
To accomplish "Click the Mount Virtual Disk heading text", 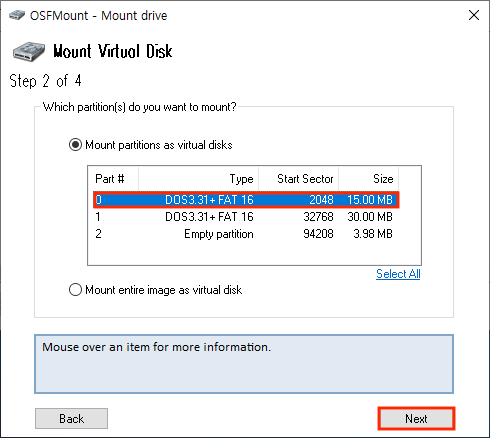I will [x=113, y=52].
